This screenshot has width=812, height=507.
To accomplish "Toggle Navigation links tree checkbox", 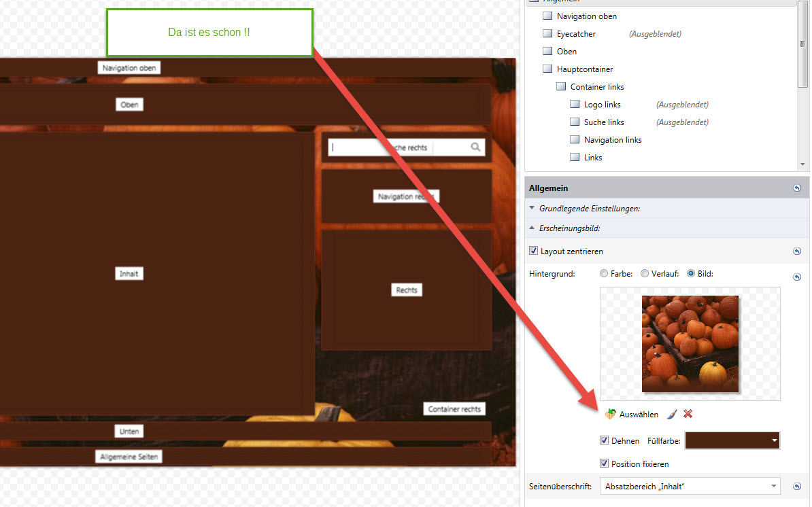I will pyautogui.click(x=574, y=139).
